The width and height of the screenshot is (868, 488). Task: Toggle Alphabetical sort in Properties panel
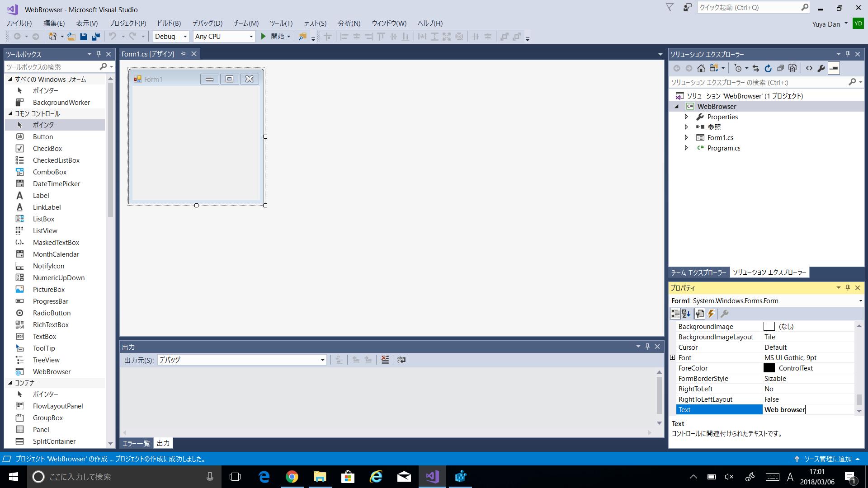point(686,314)
